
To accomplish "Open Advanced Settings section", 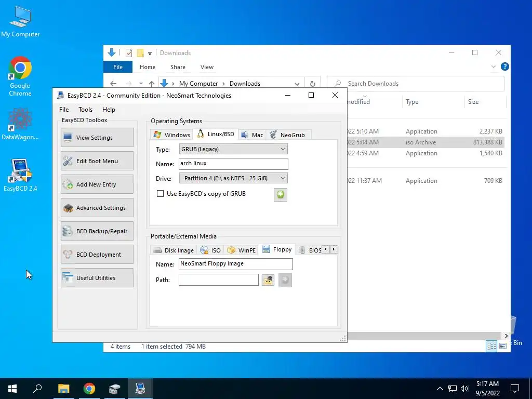I will (x=97, y=208).
